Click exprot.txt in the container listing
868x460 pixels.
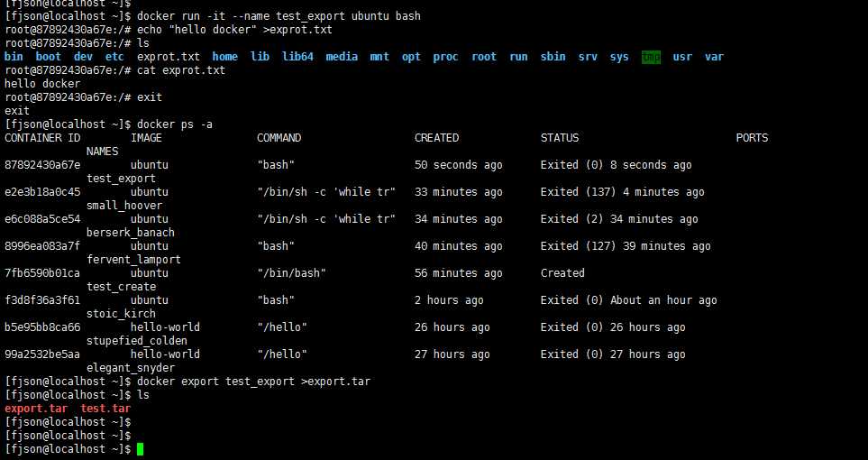coord(169,57)
